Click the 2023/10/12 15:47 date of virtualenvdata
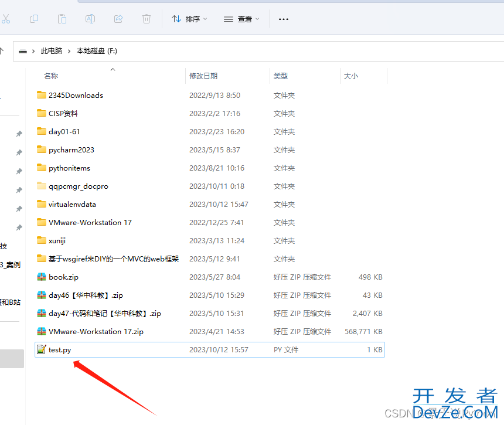The width and height of the screenshot is (504, 425). 219,205
